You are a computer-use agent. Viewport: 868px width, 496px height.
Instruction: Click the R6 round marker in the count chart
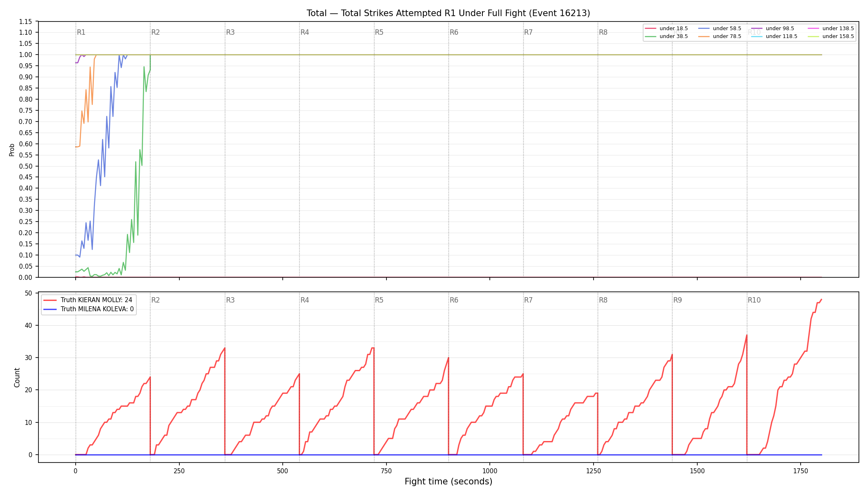point(454,300)
